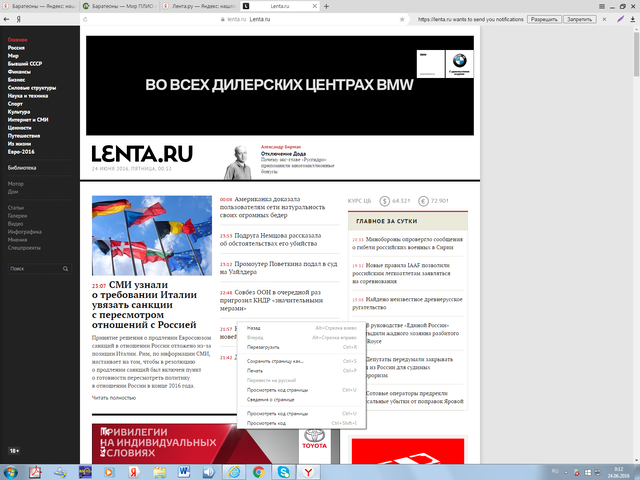
Task: Click the RU language indicator in tray
Action: (555, 471)
